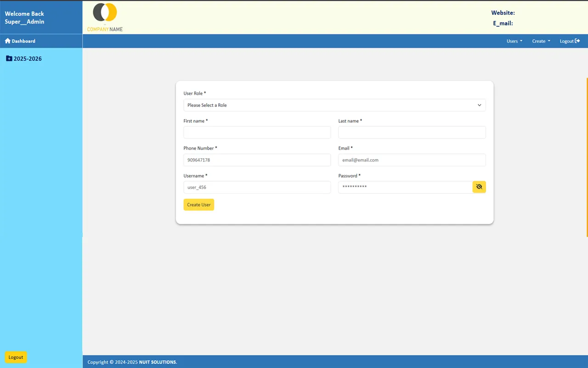588x368 pixels.
Task: Focus the Last name input field
Action: coord(412,132)
